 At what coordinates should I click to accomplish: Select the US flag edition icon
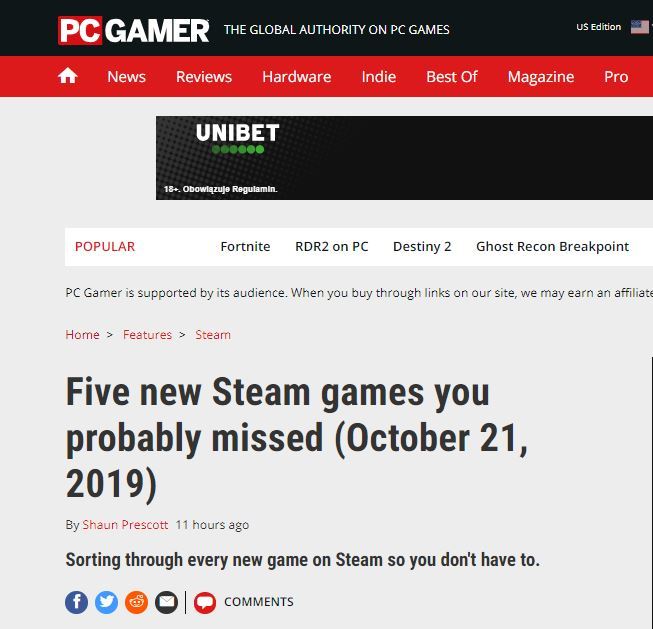coord(640,27)
